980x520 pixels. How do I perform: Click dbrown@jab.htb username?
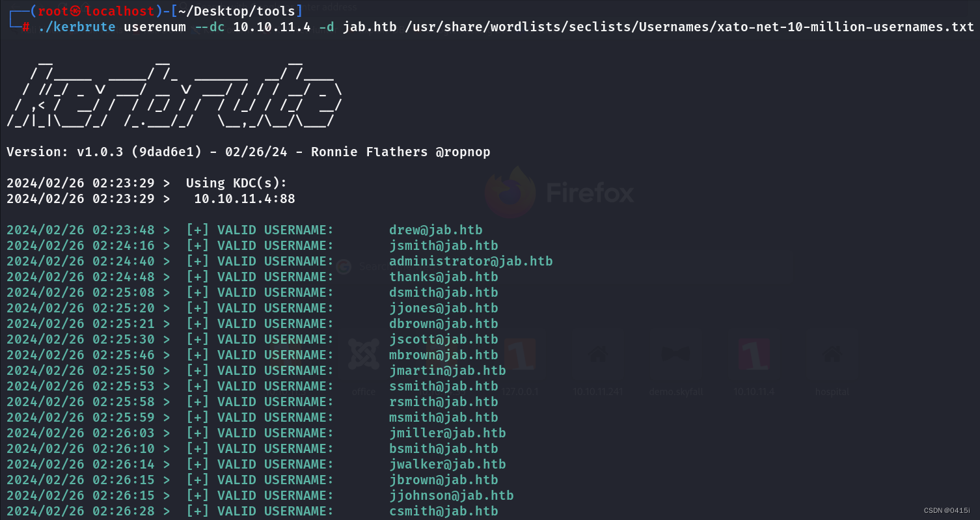tap(444, 324)
